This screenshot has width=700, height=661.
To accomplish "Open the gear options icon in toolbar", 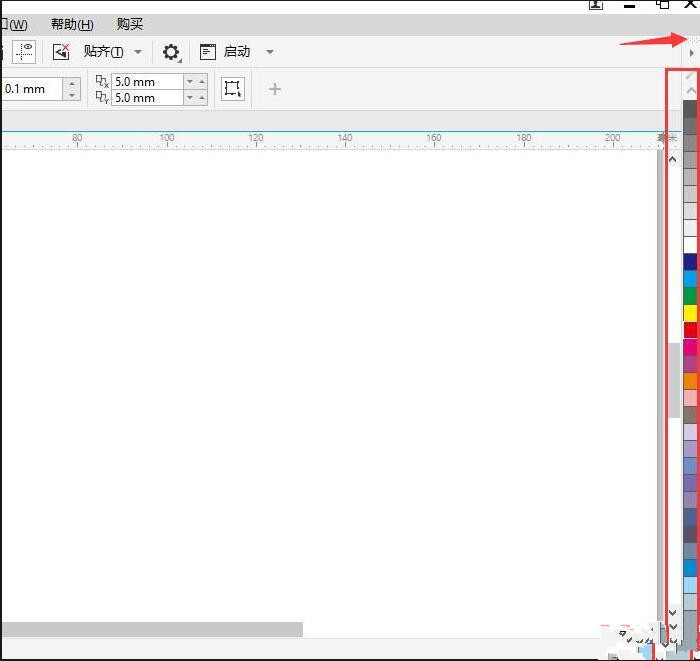I will pyautogui.click(x=171, y=52).
